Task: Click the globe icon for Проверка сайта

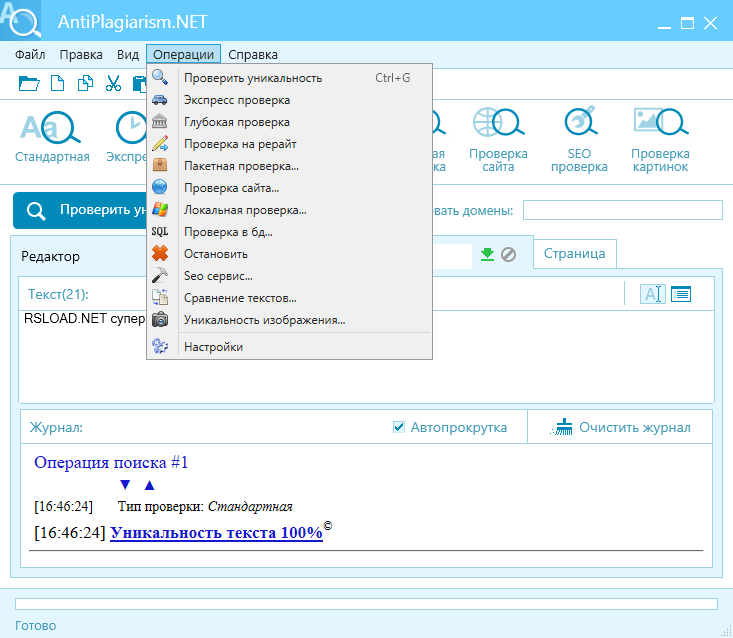Action: coord(160,187)
